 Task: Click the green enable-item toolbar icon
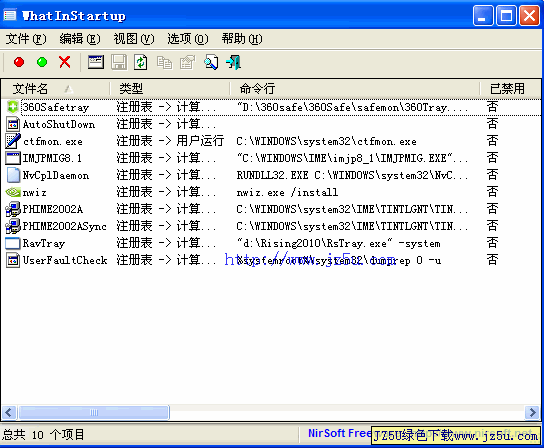[x=42, y=62]
